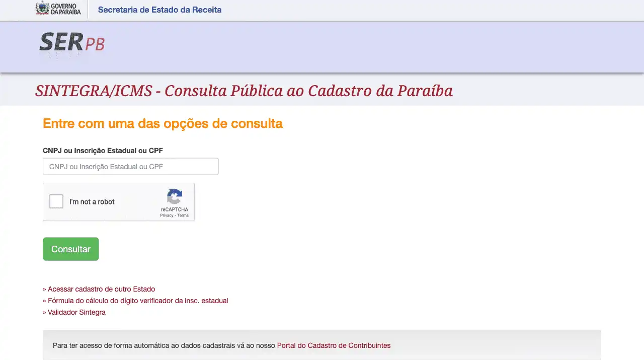Open Portal do Cadastro de Contribuintes link
This screenshot has height=360, width=644.
334,345
